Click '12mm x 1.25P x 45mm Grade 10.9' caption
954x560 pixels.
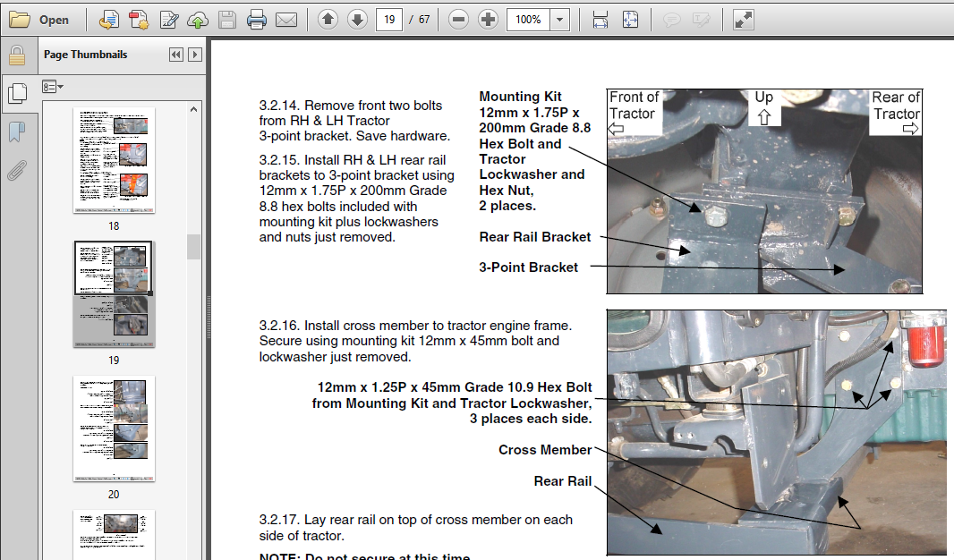452,403
